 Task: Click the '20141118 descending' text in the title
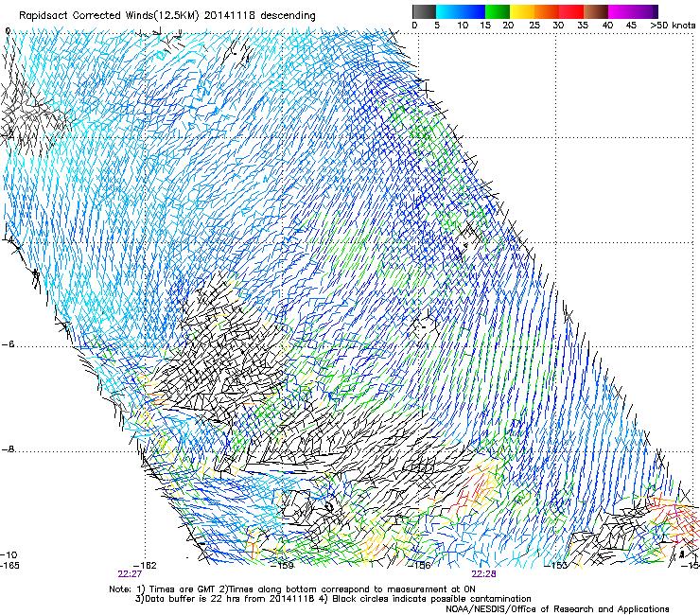260,16
